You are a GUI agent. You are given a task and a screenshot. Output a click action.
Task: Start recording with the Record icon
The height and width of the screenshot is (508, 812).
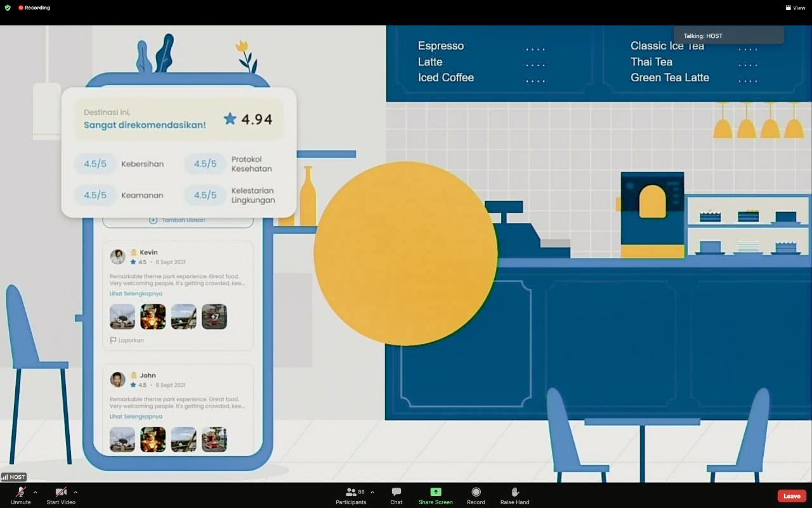click(476, 495)
